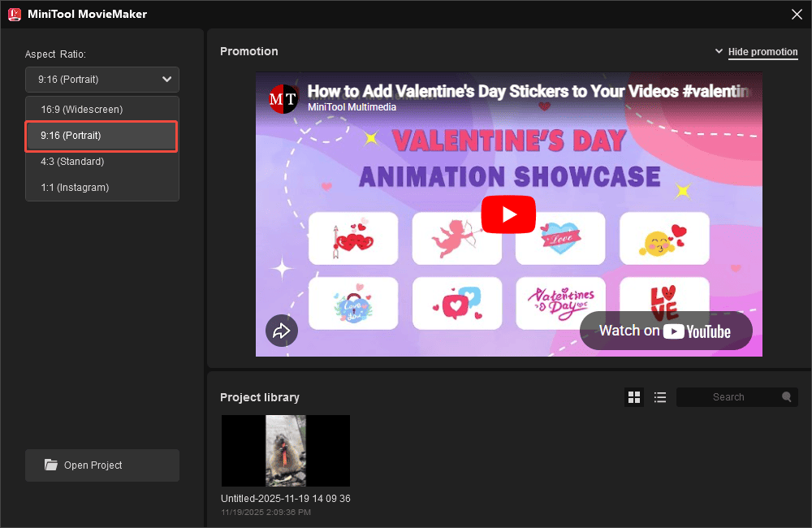Select 1:1 (Instagram) aspect ratio
The height and width of the screenshot is (528, 812).
point(101,188)
